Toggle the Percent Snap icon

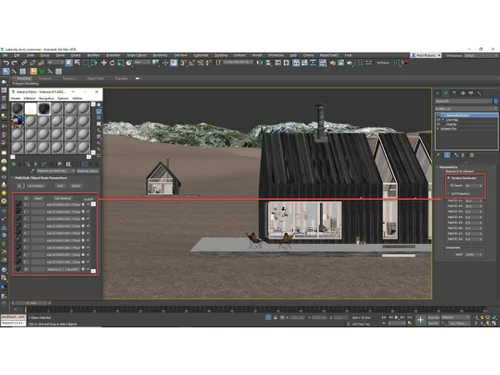pos(200,63)
